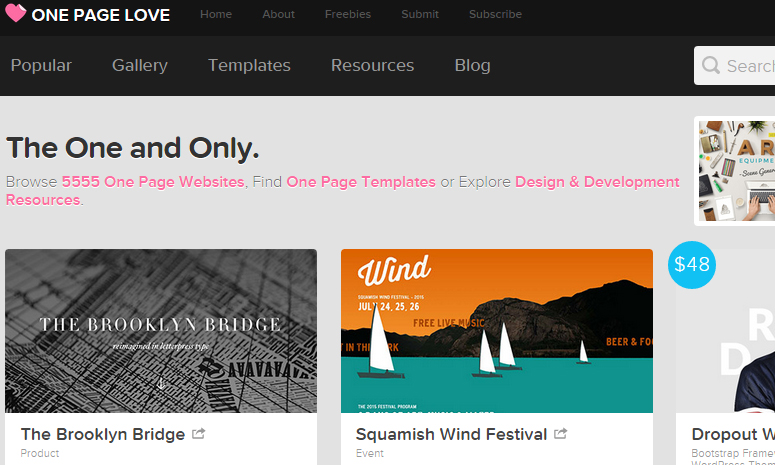775x465 pixels.
Task: Click the Squamish Wind Festival title
Action: coord(451,434)
